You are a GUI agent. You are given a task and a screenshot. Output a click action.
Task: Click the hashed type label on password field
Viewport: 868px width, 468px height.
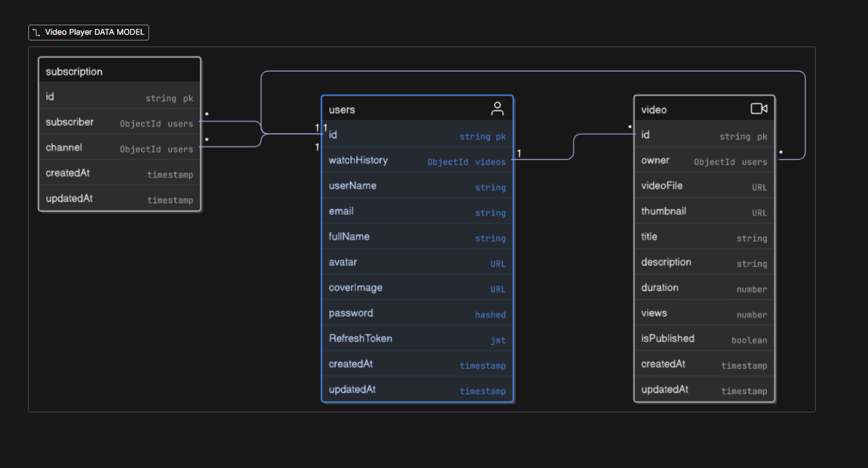coord(490,314)
